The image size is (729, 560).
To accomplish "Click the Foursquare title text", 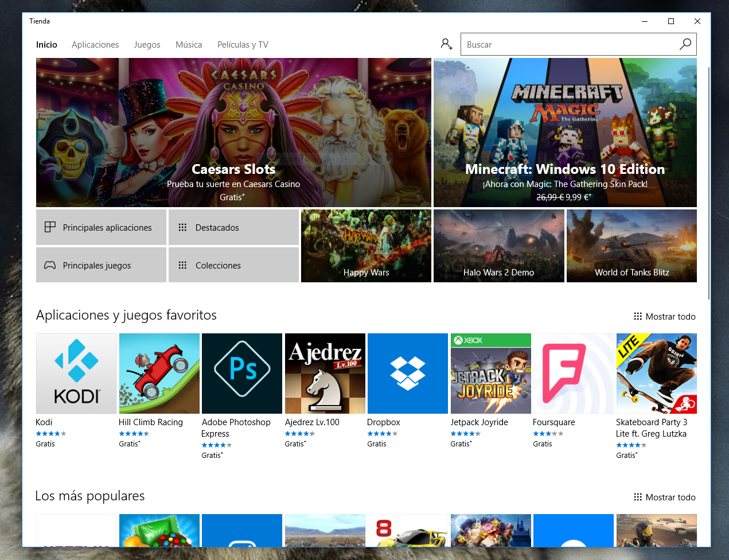I will click(554, 422).
